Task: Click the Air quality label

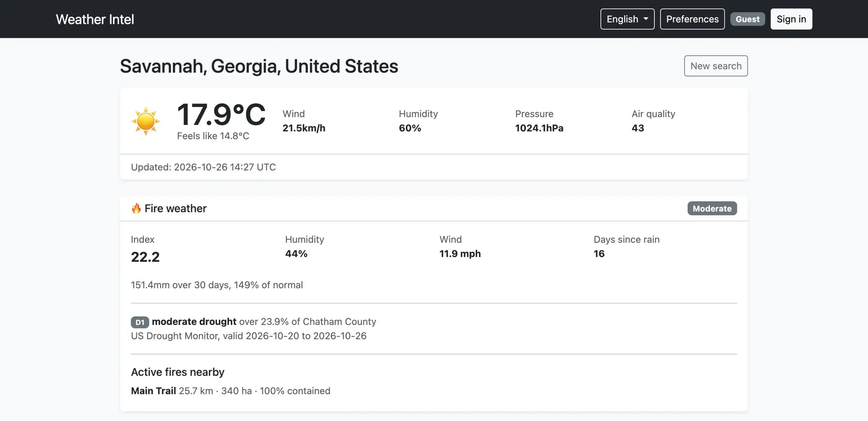Action: pos(653,114)
